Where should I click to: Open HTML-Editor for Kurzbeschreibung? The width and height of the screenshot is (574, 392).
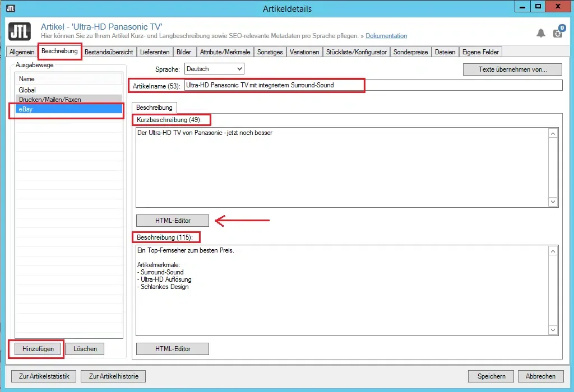(173, 221)
